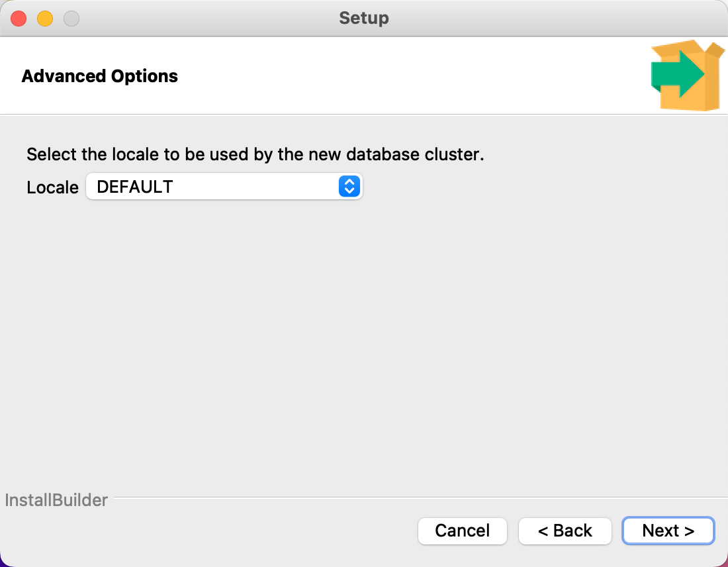This screenshot has width=728, height=567.
Task: Open the Locale dropdown via blue arrows
Action: point(349,186)
